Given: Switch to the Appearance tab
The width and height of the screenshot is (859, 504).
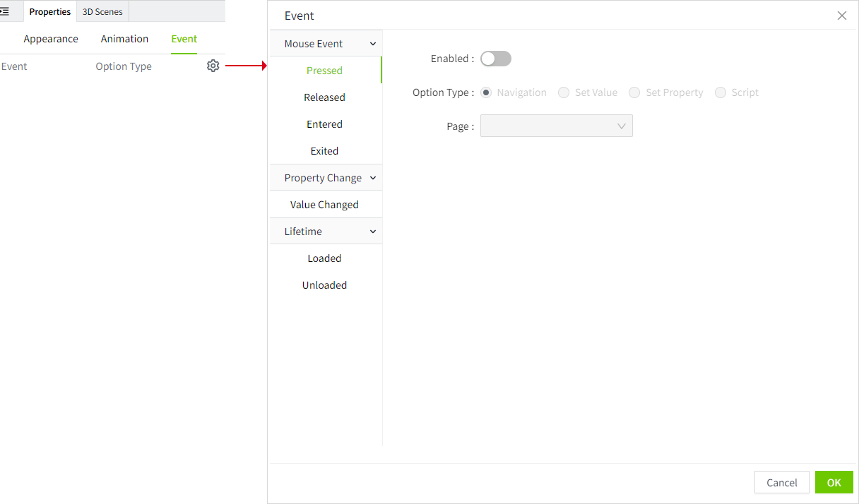Looking at the screenshot, I should pos(51,39).
